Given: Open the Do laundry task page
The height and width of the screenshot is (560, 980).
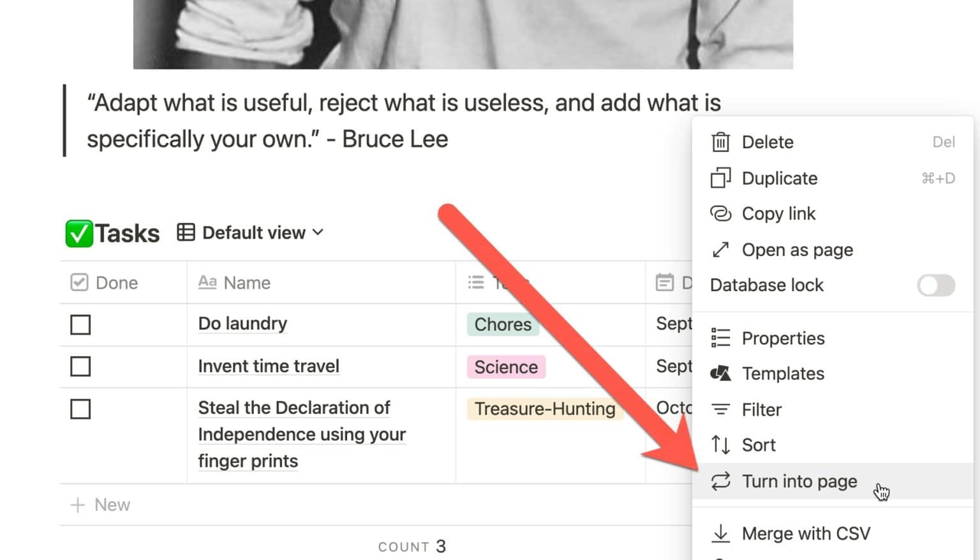Looking at the screenshot, I should point(242,324).
